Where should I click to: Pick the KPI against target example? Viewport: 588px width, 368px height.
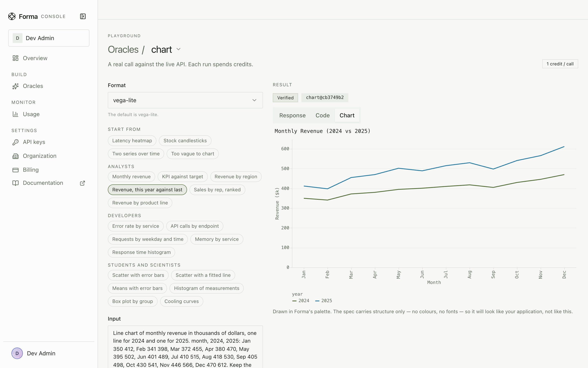coord(183,177)
